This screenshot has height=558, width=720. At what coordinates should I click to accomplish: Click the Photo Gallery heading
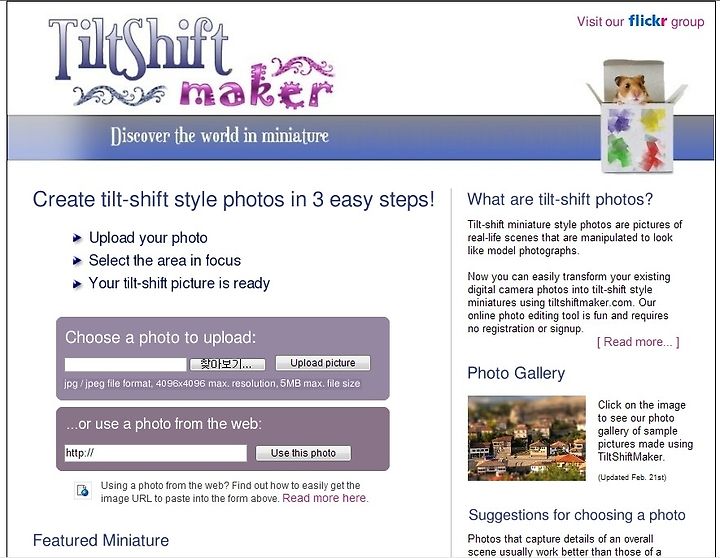click(x=516, y=373)
